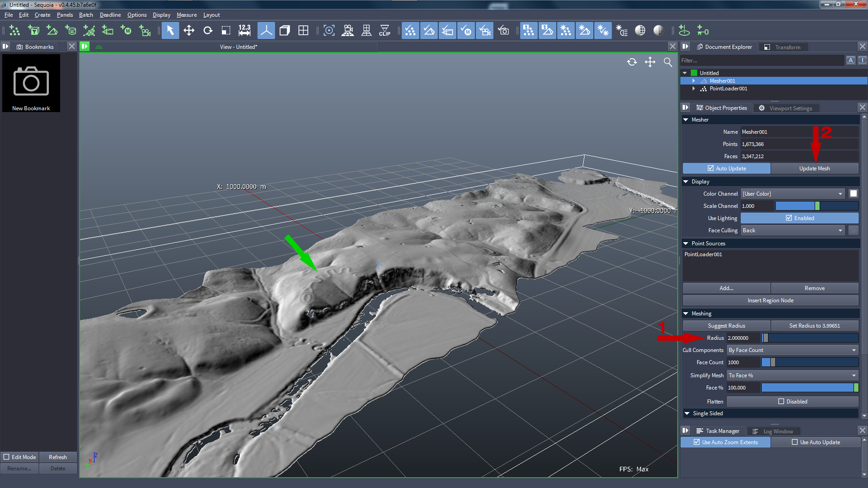The width and height of the screenshot is (868, 488).
Task: Enable the Flatten checkbox
Action: pos(781,402)
